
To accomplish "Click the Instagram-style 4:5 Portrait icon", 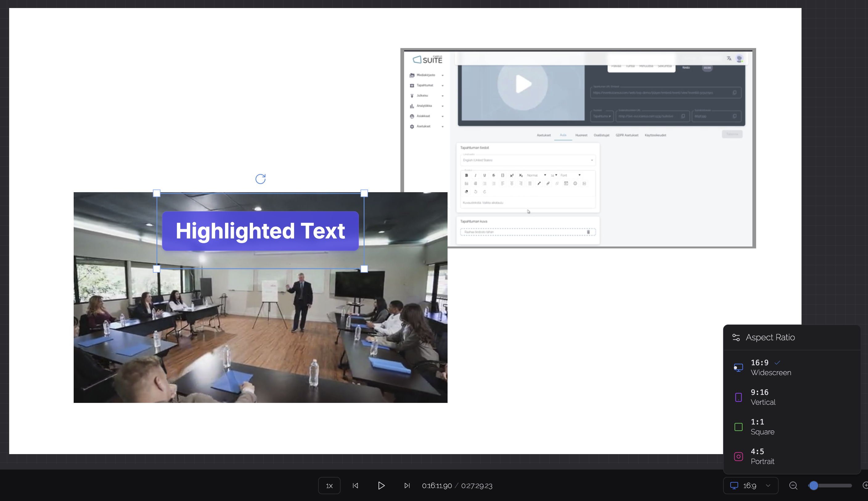I will (x=738, y=456).
